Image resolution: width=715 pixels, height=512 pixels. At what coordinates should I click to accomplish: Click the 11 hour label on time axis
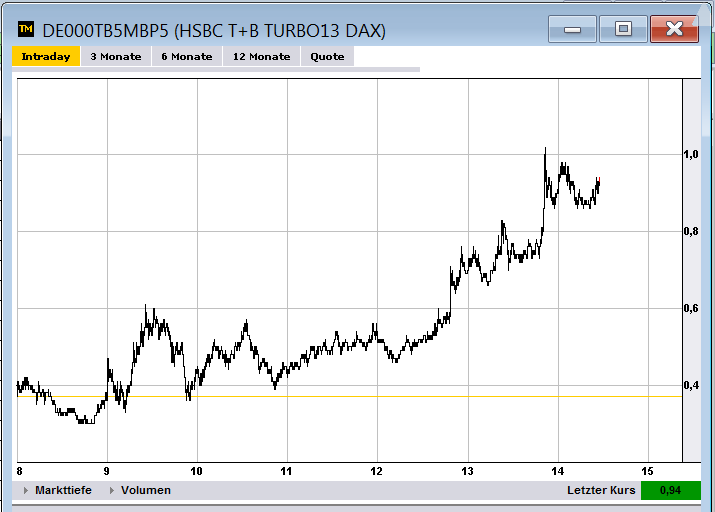[x=286, y=471]
